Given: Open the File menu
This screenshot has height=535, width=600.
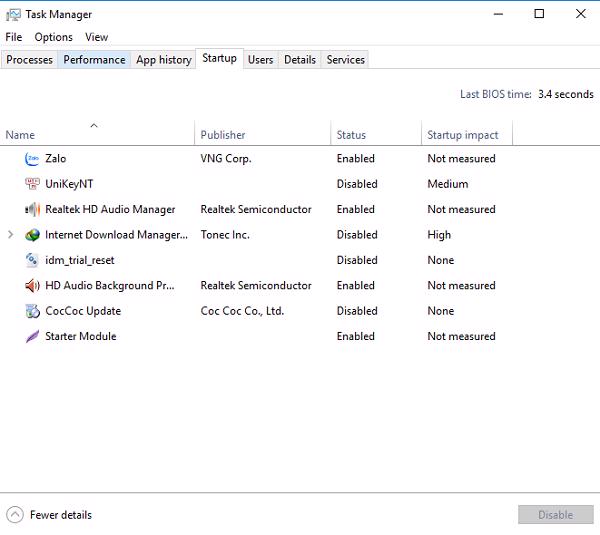Looking at the screenshot, I should (14, 37).
